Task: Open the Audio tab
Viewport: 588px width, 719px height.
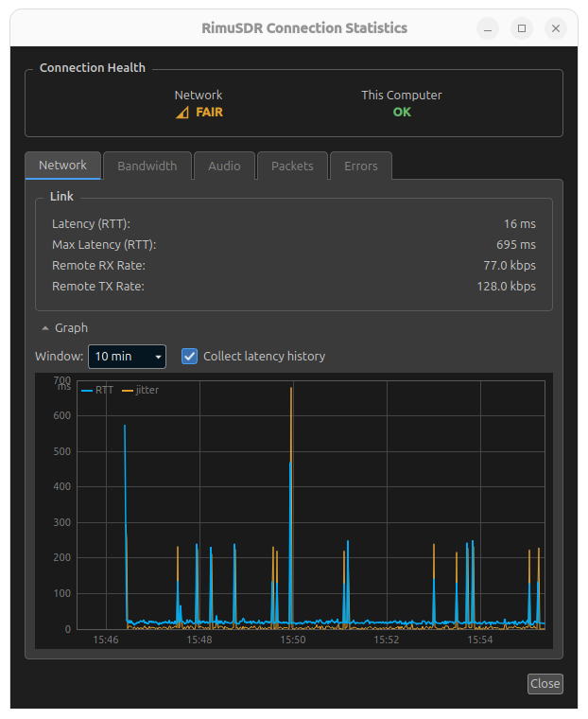Action: 224,166
